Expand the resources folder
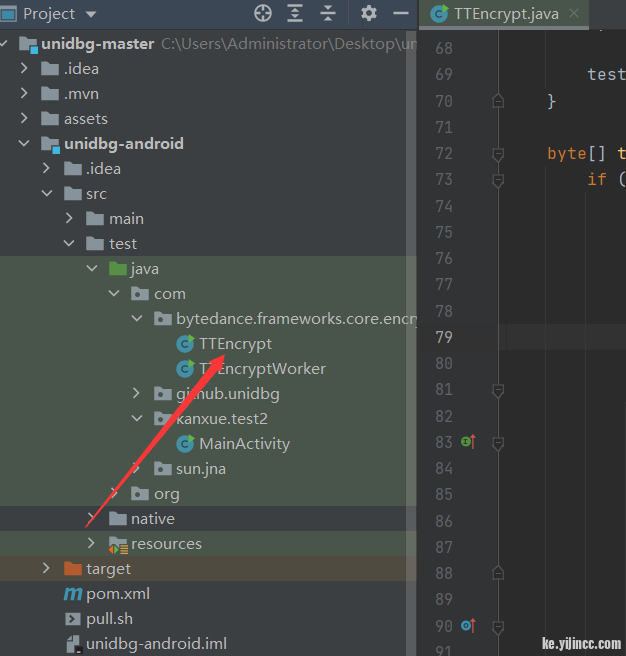The image size is (626, 656). pos(91,543)
